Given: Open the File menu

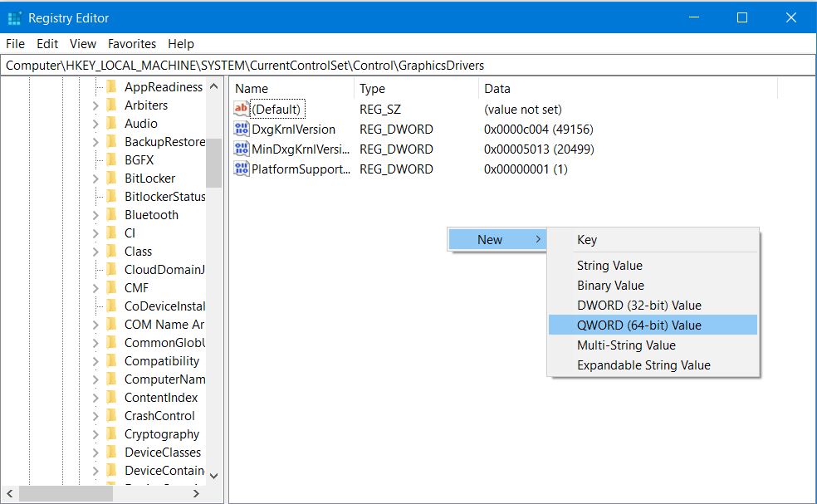Looking at the screenshot, I should tap(15, 44).
